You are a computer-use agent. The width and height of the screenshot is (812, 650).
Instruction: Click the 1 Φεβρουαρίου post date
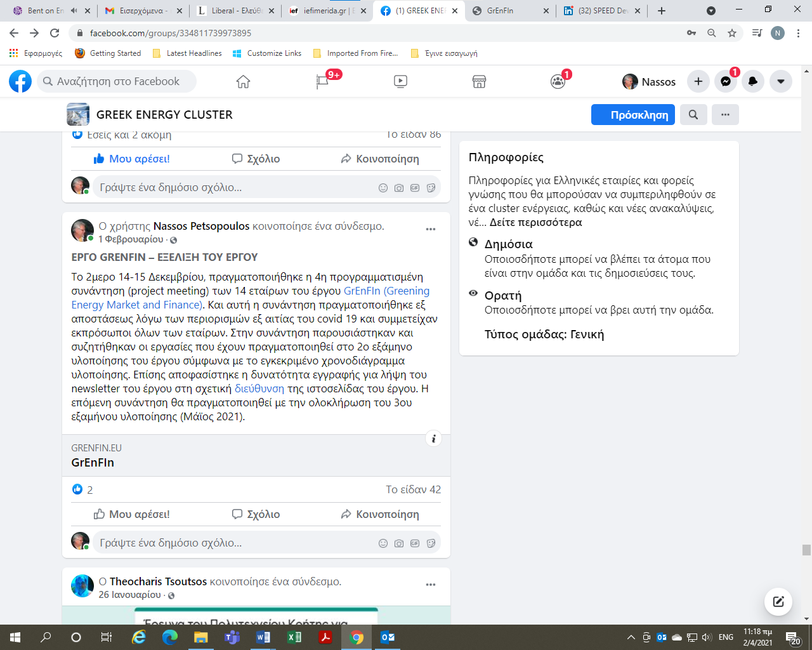tap(131, 239)
